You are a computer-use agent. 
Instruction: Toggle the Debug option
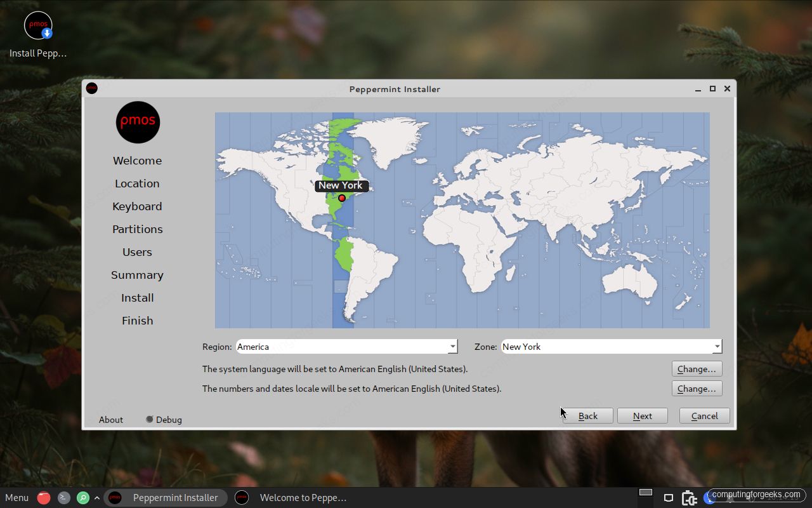point(164,420)
